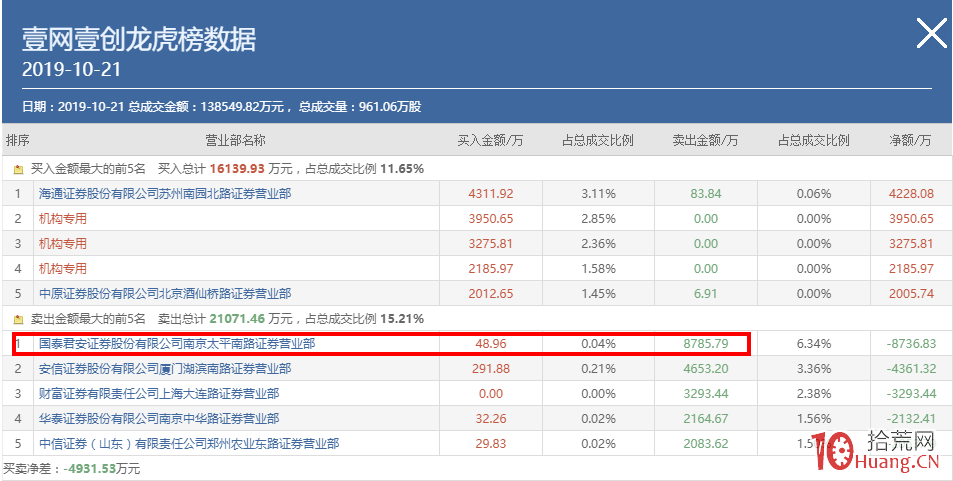The height and width of the screenshot is (481, 953).
Task: Select sell amount 2164.67 cell
Action: click(706, 418)
